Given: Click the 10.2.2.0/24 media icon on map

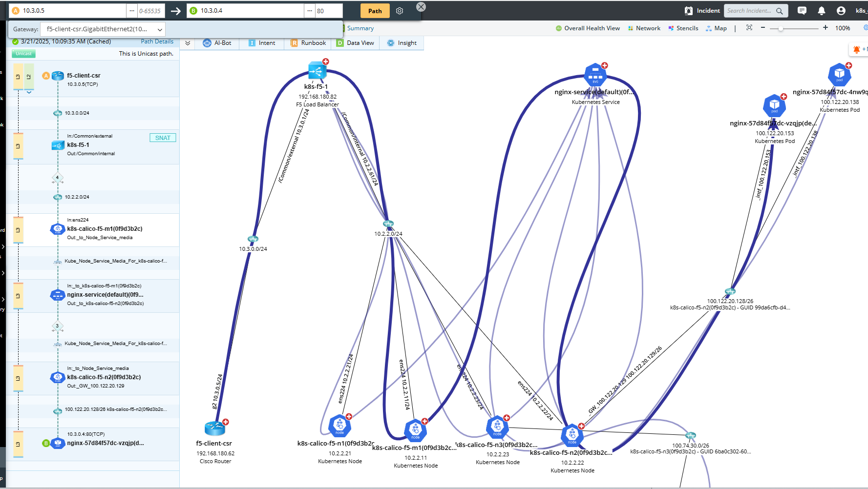Looking at the screenshot, I should [x=388, y=224].
